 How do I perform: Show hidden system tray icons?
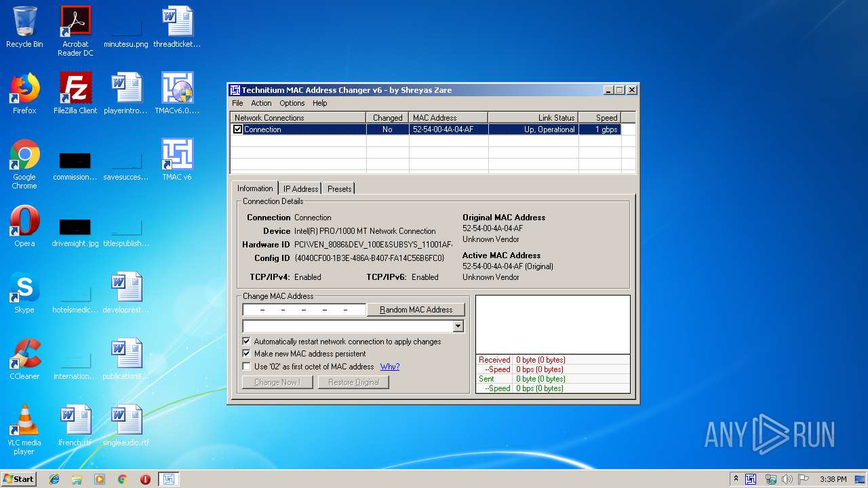(736, 479)
